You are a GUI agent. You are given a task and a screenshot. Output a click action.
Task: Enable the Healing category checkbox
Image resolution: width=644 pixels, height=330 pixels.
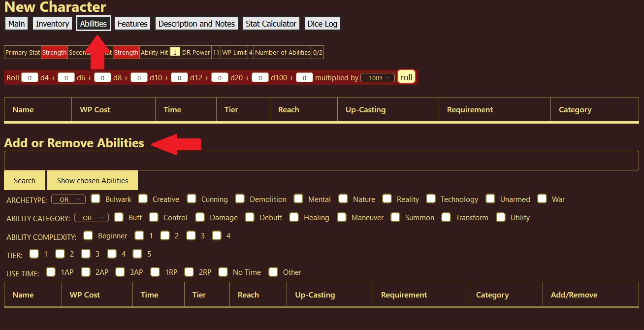294,217
